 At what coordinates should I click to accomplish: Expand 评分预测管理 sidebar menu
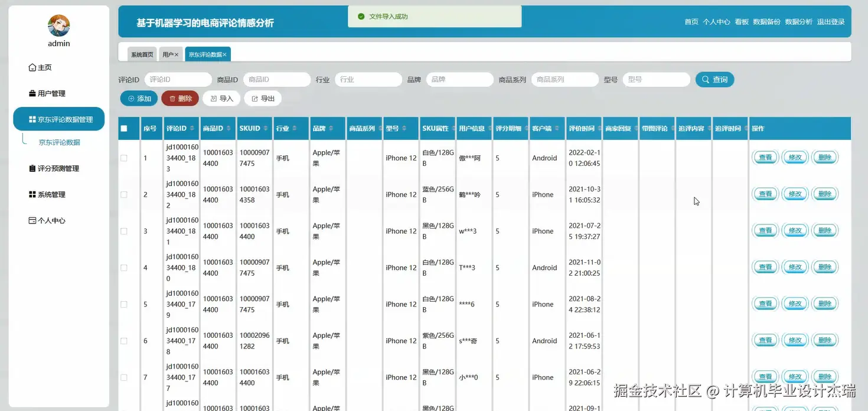click(x=54, y=168)
